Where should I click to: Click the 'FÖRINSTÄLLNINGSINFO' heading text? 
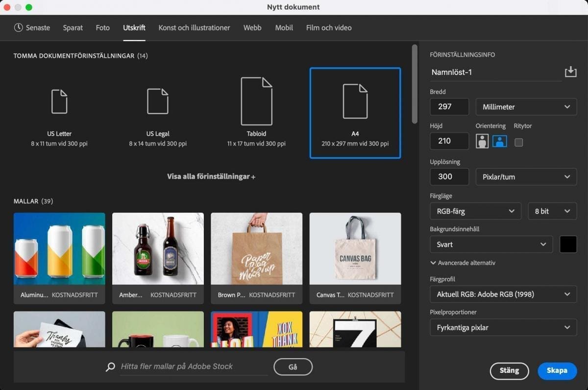[x=463, y=55]
